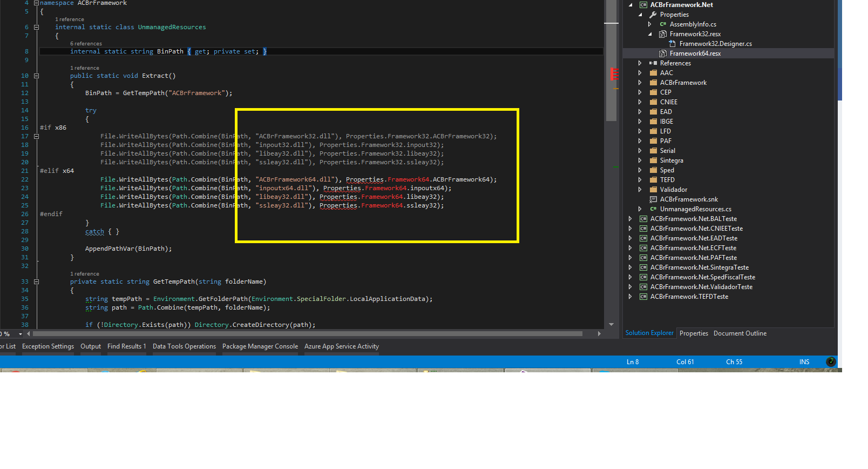
Task: Click the Sintegra folder icon
Action: 653,160
